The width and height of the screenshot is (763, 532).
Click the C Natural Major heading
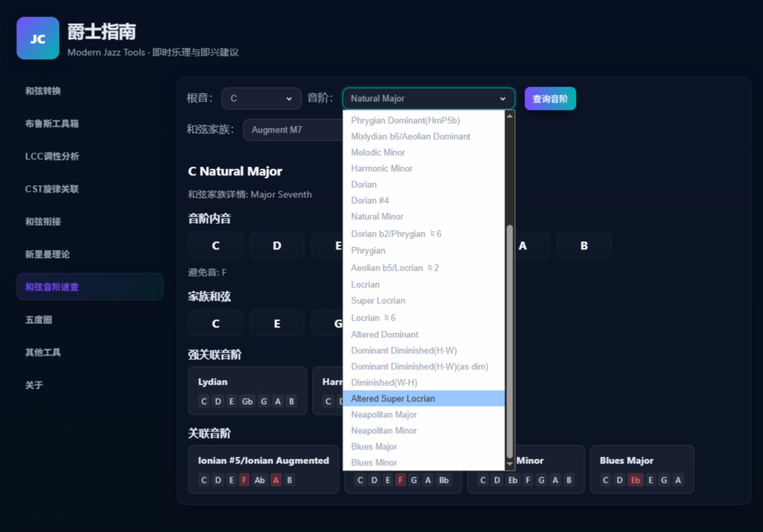235,171
